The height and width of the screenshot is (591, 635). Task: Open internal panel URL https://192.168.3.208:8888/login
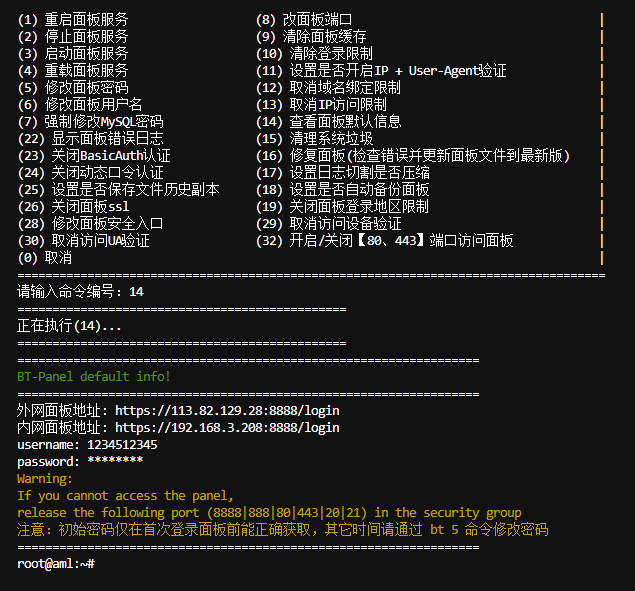pyautogui.click(x=227, y=428)
